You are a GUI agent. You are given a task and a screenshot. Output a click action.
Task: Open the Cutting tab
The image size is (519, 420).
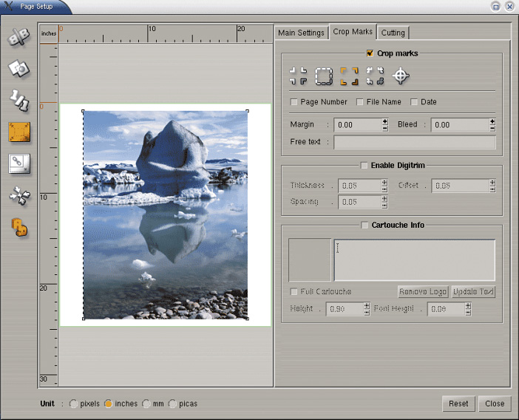click(393, 33)
